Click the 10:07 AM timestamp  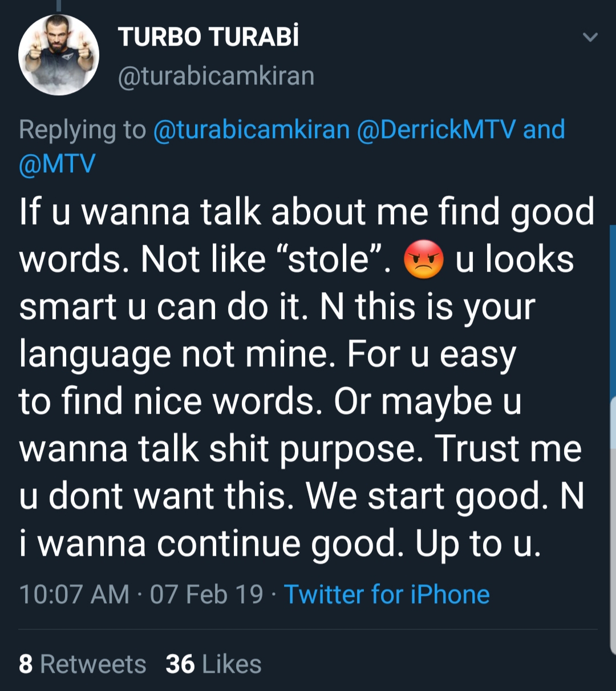click(74, 595)
